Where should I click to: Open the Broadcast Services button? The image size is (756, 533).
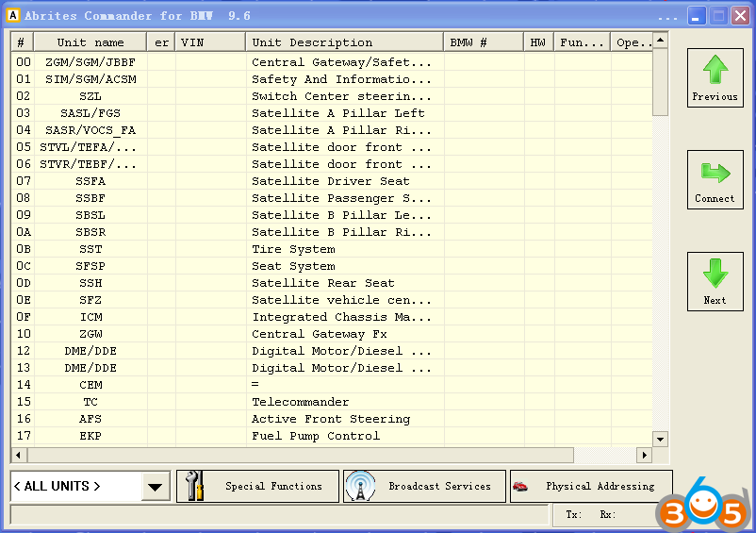tap(424, 487)
